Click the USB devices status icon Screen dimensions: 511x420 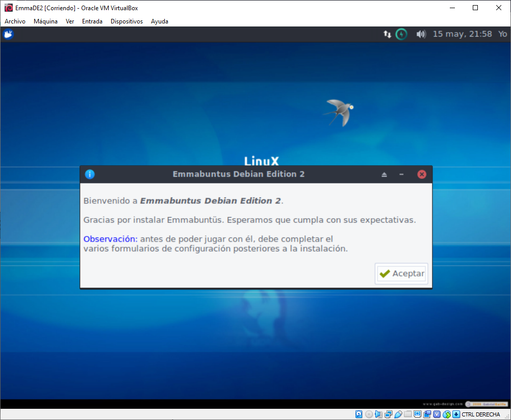398,414
